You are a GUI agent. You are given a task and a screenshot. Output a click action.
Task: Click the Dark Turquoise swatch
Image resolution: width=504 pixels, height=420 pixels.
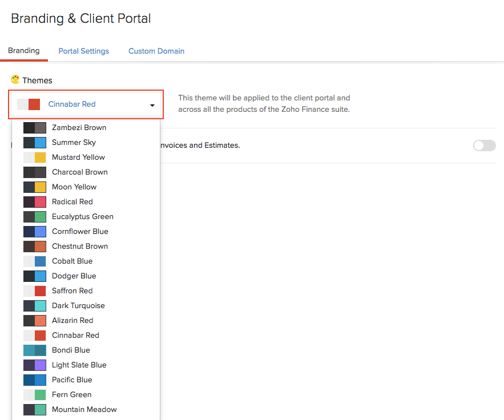[35, 306]
